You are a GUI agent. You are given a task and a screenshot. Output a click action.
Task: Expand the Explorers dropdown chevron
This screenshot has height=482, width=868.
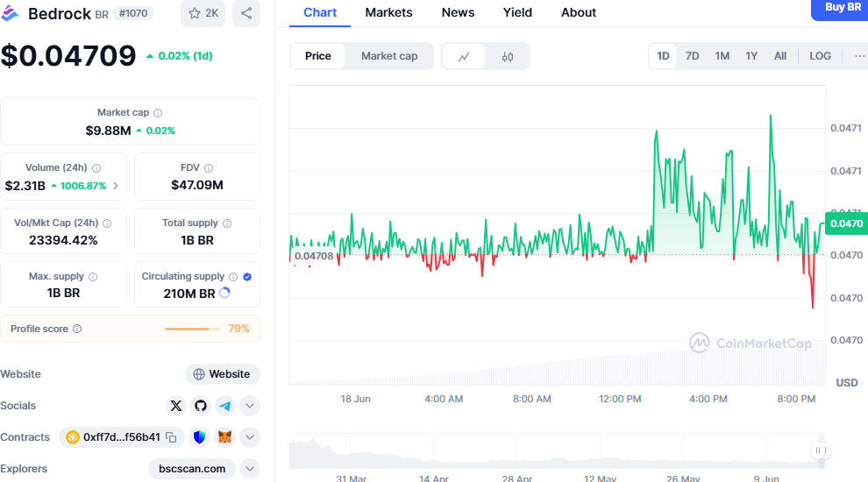click(250, 469)
